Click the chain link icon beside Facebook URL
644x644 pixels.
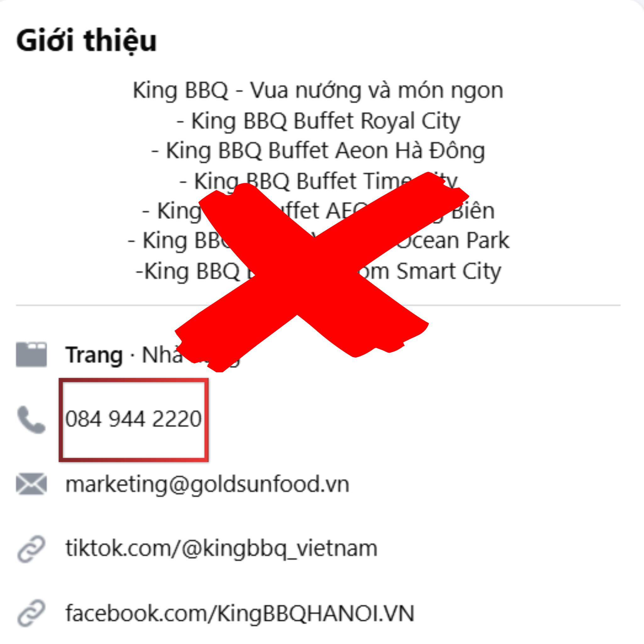31,614
